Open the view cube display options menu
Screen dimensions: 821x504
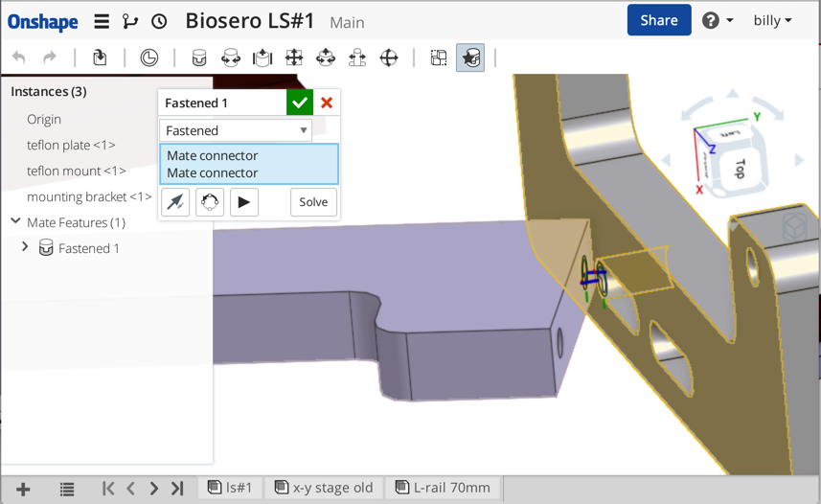tap(794, 228)
